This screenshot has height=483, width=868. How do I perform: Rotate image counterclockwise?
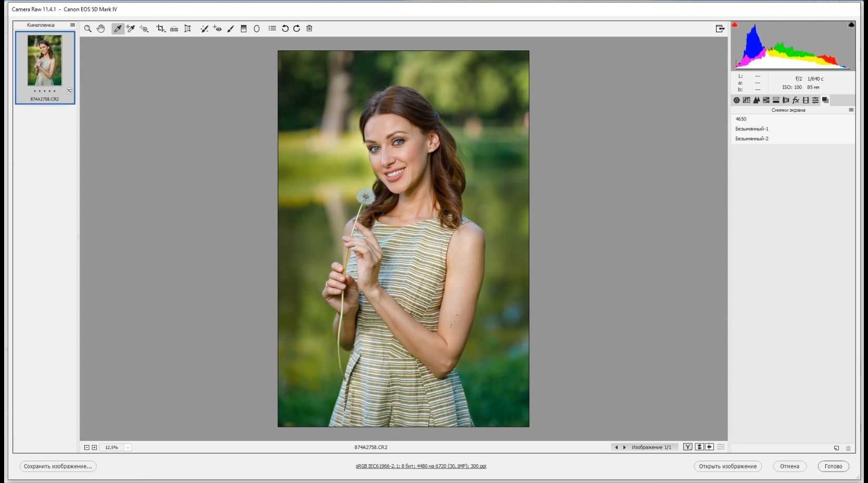tap(285, 29)
